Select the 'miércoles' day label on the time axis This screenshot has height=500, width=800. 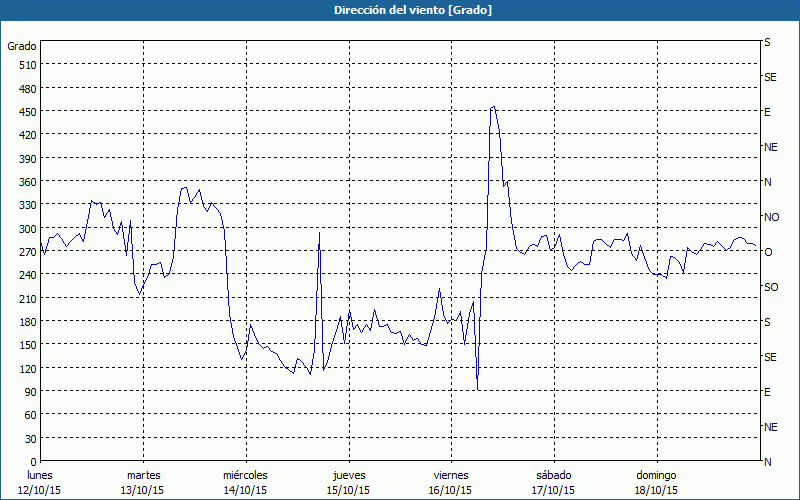(x=245, y=475)
